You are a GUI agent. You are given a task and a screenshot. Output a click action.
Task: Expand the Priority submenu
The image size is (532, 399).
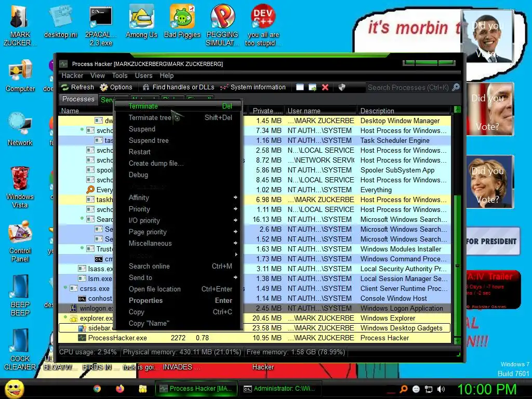[x=179, y=209]
